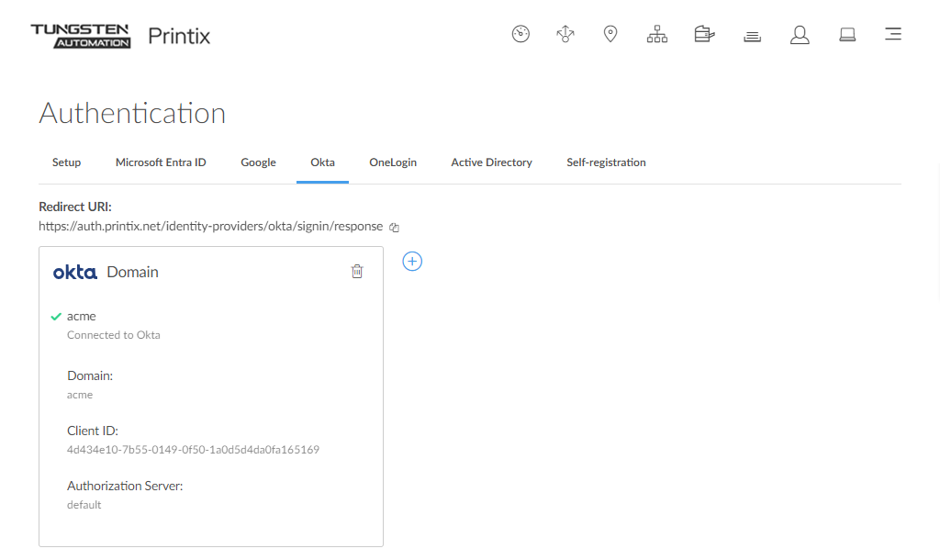Open the network hierarchy icon

point(657,35)
